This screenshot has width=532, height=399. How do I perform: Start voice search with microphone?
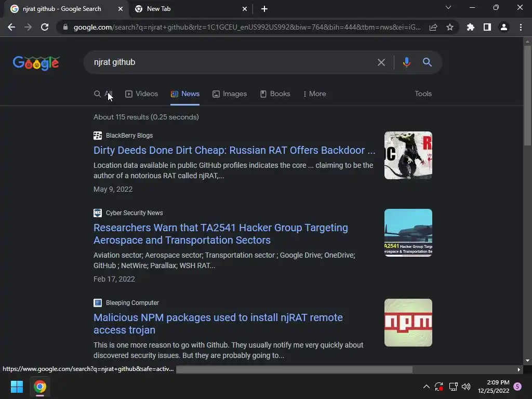tap(406, 62)
